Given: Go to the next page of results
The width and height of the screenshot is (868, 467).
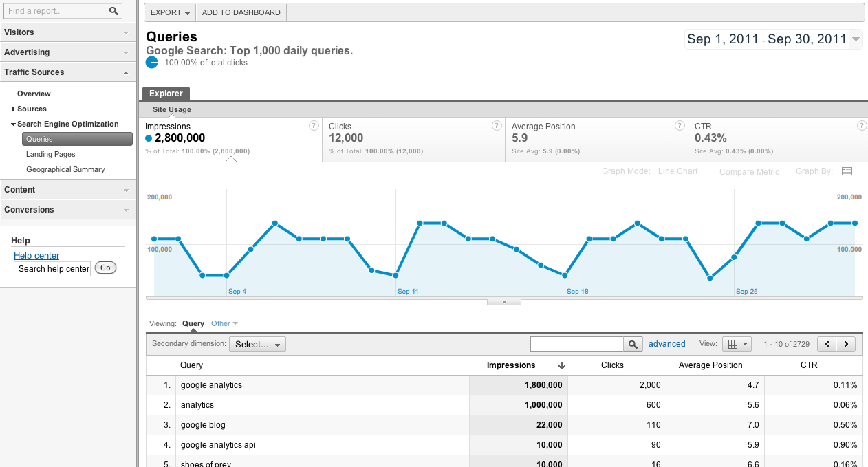Looking at the screenshot, I should pos(846,344).
